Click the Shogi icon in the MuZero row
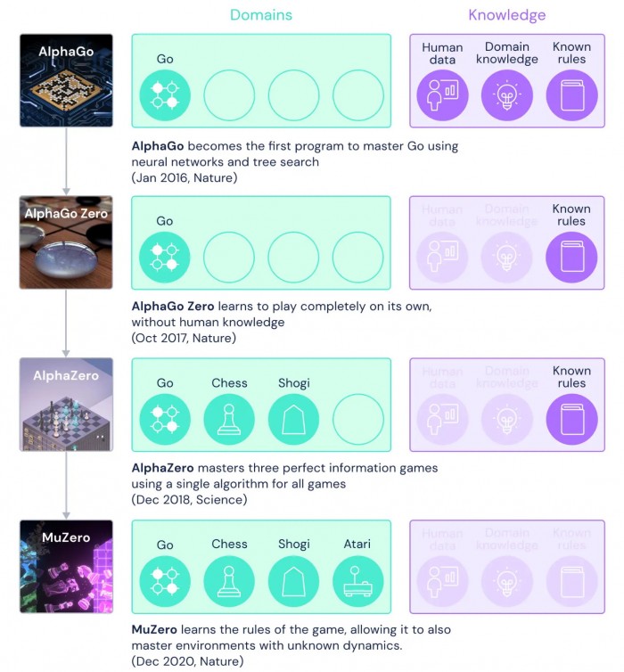The height and width of the screenshot is (672, 624). click(293, 581)
